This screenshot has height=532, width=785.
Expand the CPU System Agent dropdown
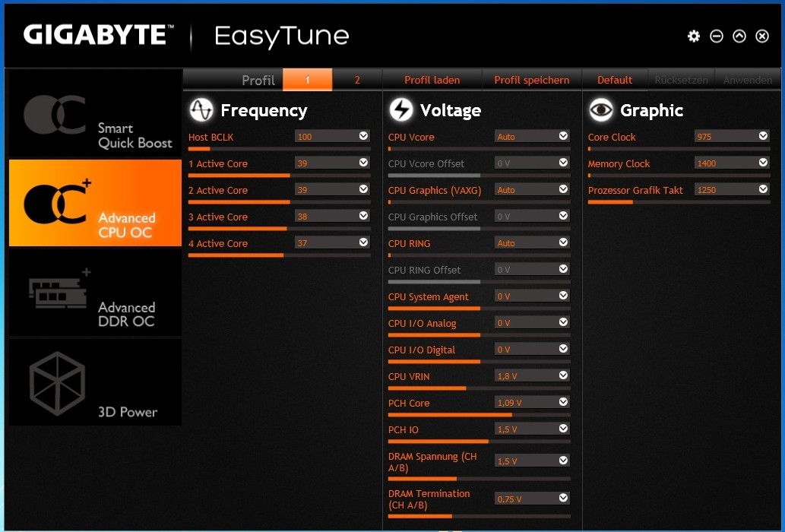[563, 296]
